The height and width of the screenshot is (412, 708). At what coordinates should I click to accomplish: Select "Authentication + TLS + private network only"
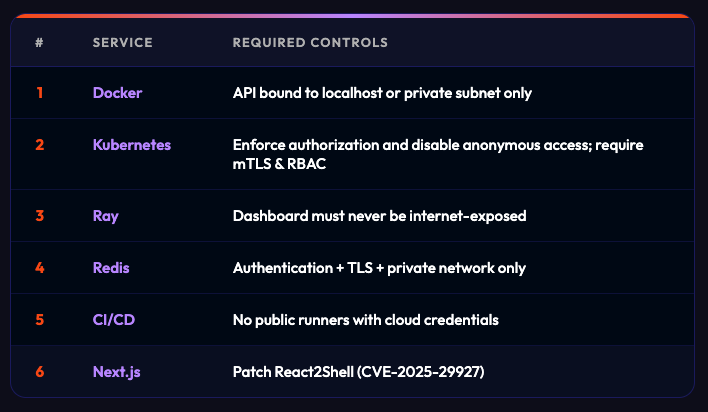(379, 268)
